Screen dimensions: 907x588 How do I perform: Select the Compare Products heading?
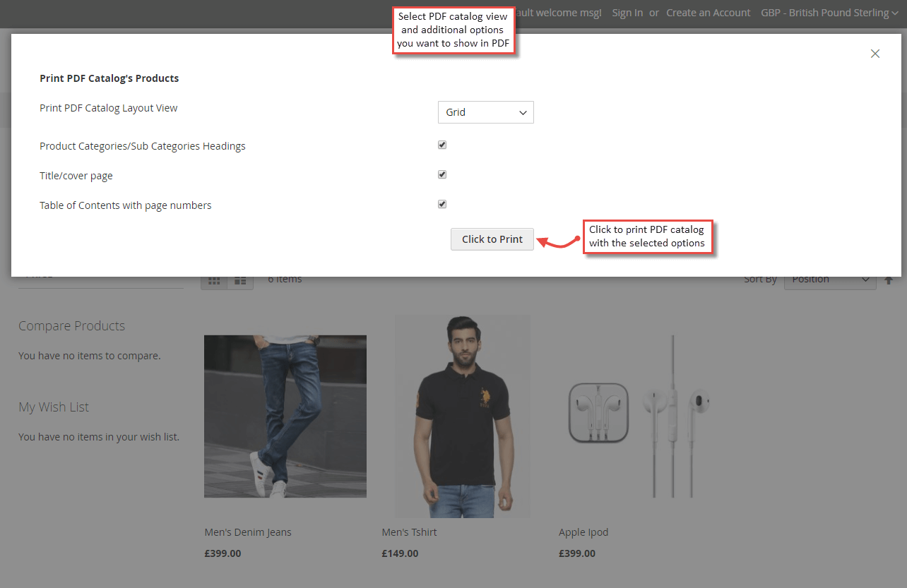click(x=71, y=326)
